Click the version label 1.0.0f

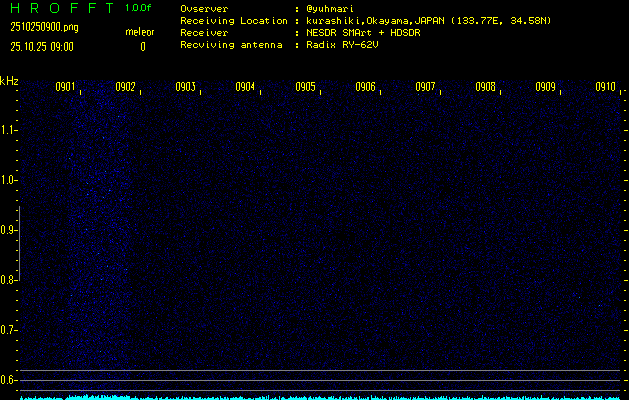point(138,8)
